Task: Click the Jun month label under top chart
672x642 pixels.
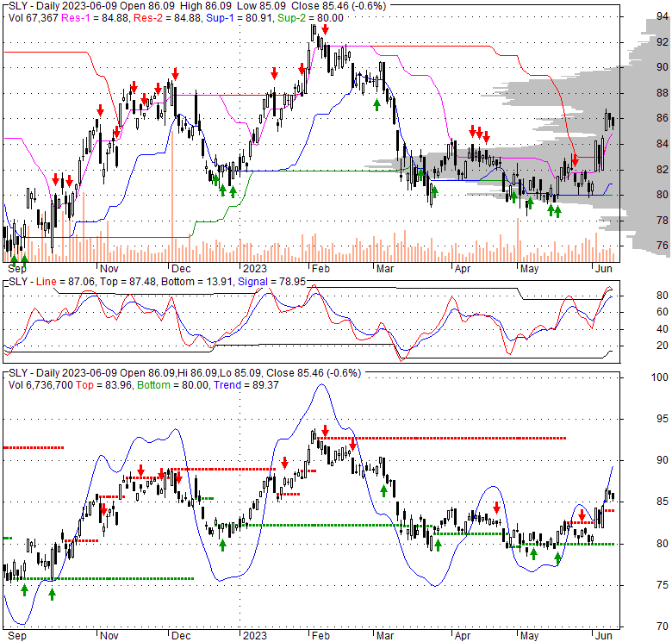Action: (x=603, y=269)
